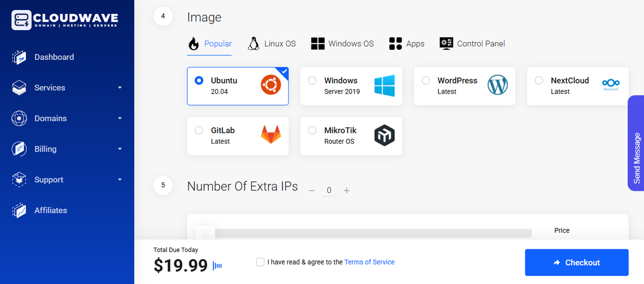This screenshot has height=284, width=644.
Task: Select the NextCloud Latest radio button
Action: [539, 80]
